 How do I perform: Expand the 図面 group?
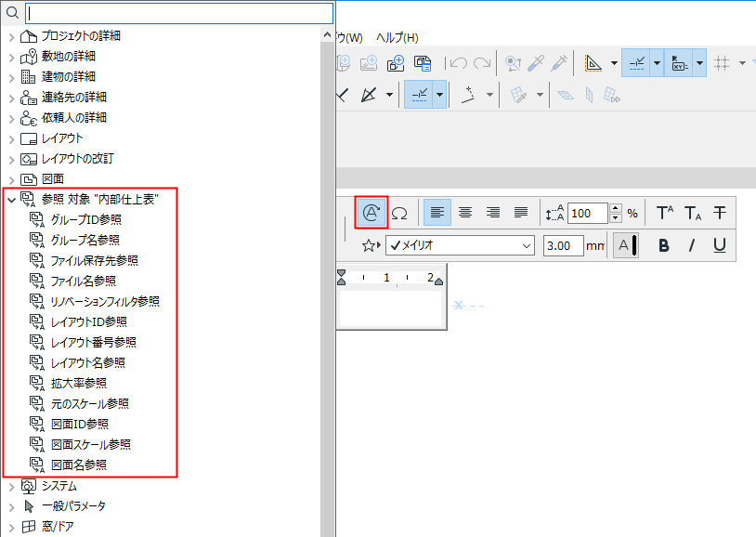[12, 180]
